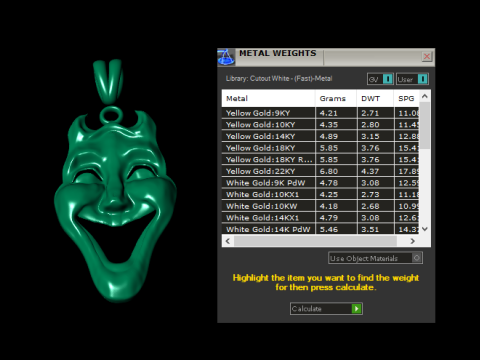Screen dimensions: 480x360
Task: Click the 4.89 grams value
Action: tap(329, 136)
